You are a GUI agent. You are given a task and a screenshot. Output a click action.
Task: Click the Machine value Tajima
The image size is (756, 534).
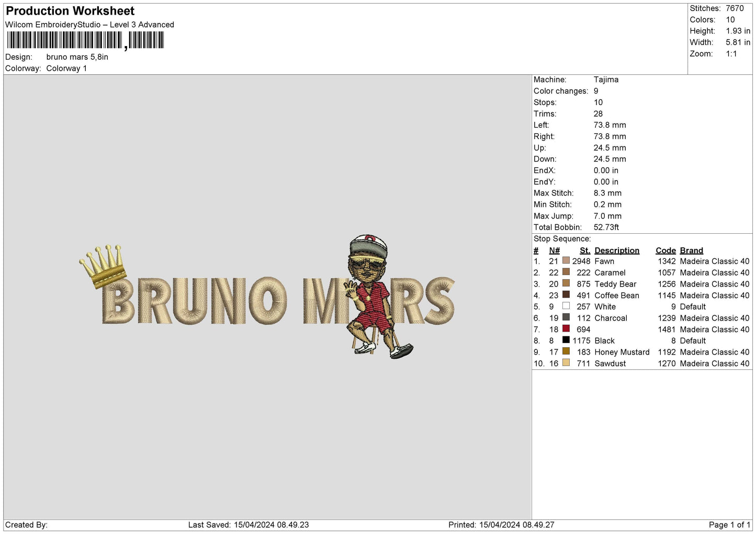606,79
